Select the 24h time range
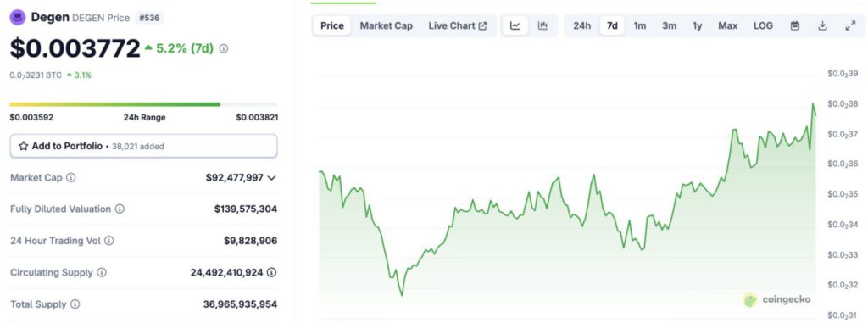This screenshot has width=868, height=323. pyautogui.click(x=581, y=25)
